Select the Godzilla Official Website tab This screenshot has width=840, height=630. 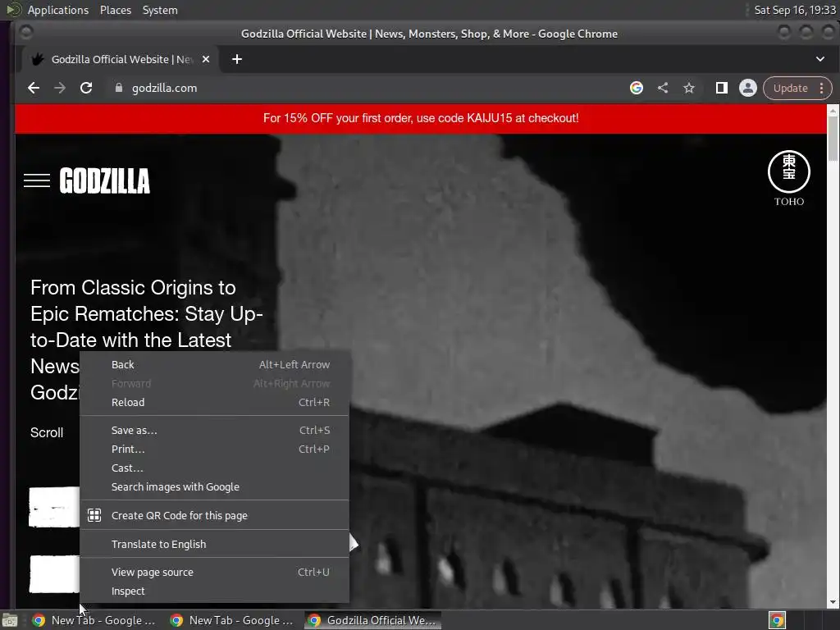click(x=121, y=59)
